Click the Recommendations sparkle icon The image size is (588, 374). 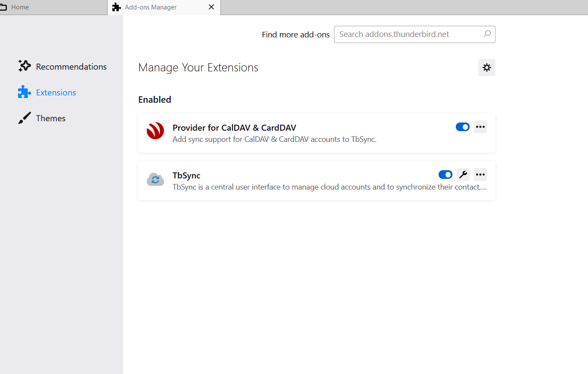pos(25,66)
